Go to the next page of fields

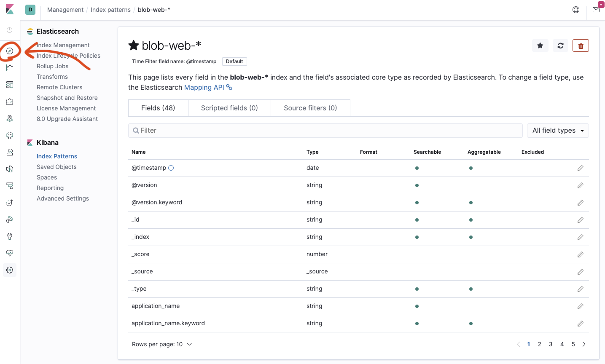[584, 344]
